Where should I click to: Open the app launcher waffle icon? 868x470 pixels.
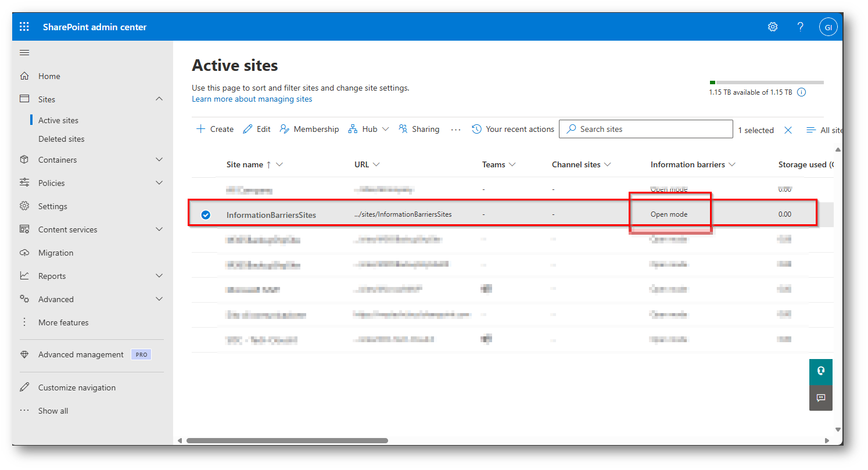pos(24,27)
